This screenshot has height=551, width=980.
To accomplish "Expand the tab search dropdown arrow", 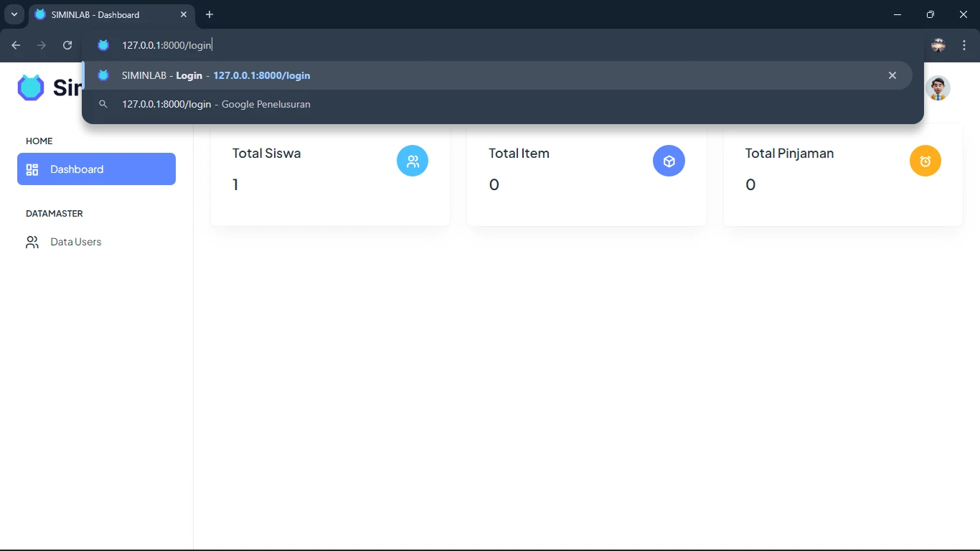I will click(x=14, y=14).
